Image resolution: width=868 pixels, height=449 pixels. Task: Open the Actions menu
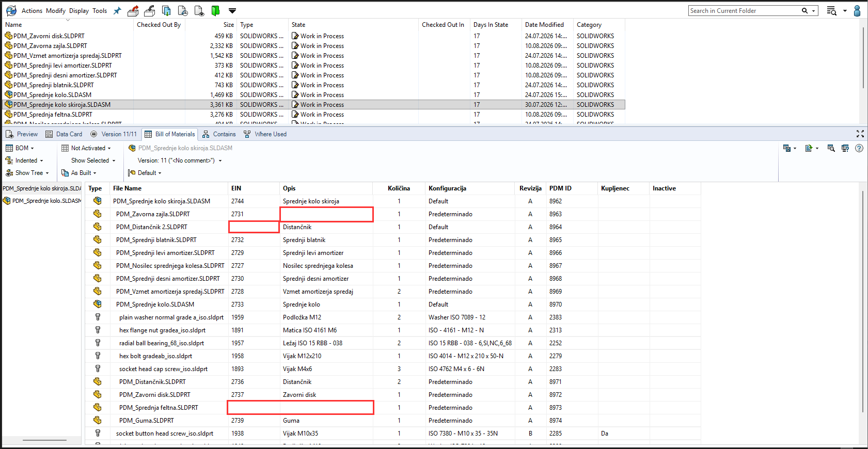(x=32, y=11)
